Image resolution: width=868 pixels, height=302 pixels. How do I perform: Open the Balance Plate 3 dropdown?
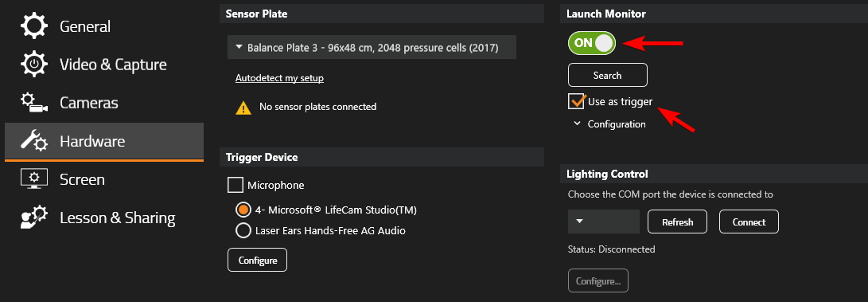click(372, 48)
